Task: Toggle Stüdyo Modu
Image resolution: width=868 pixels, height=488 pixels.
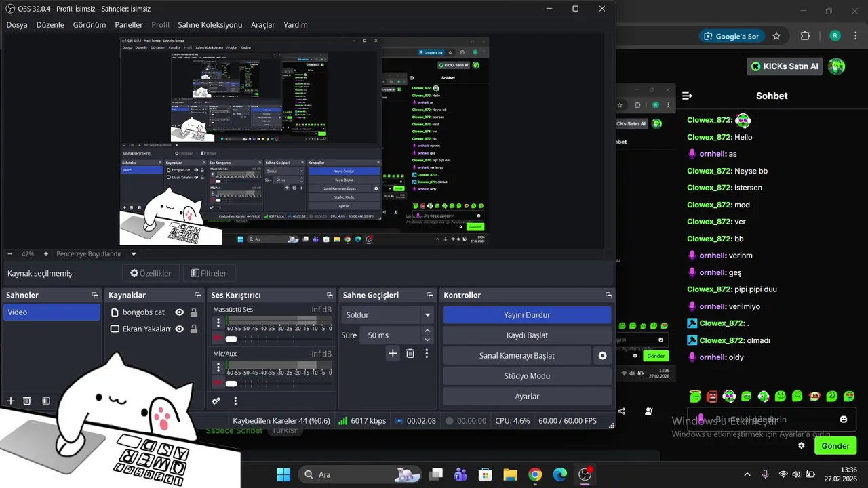Action: coord(527,375)
